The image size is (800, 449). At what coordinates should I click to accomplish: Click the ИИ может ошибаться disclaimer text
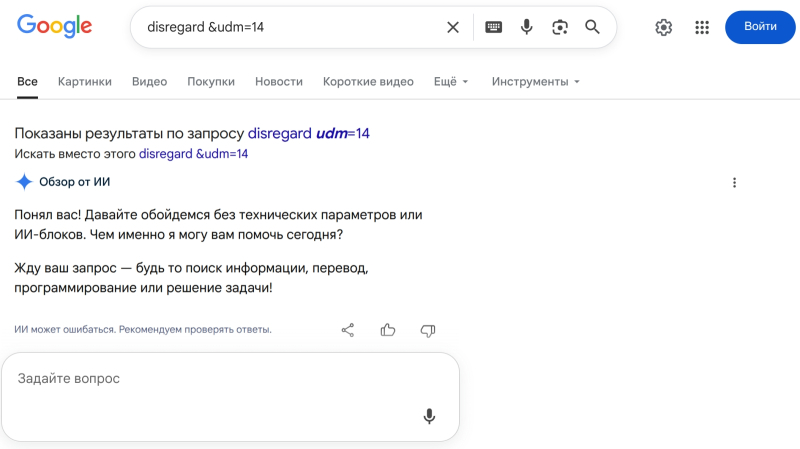pyautogui.click(x=143, y=330)
